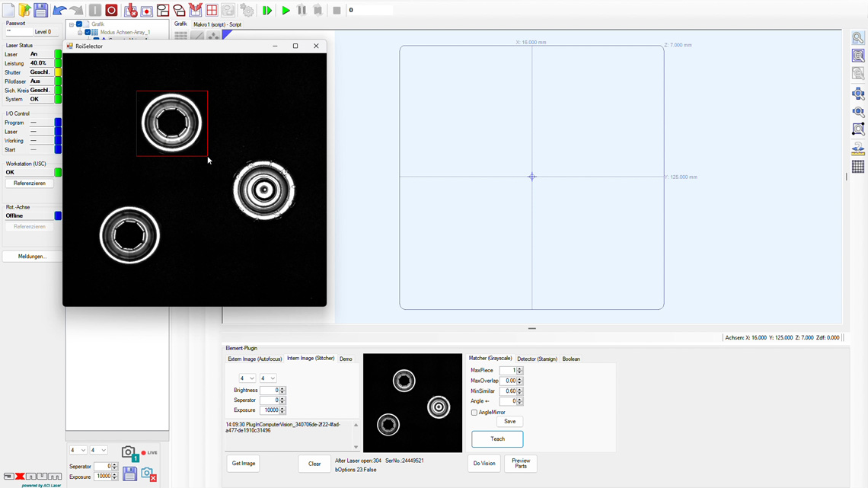Click the Undo arrow icon

tap(59, 11)
